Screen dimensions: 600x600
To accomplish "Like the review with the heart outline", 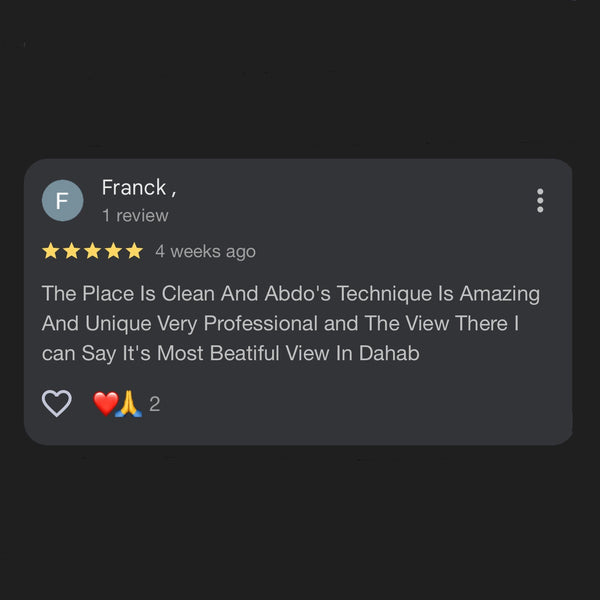I will [57, 404].
